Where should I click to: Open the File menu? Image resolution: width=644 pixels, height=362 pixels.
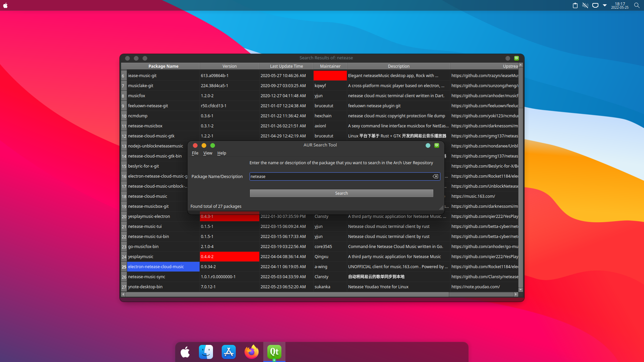[x=195, y=153]
